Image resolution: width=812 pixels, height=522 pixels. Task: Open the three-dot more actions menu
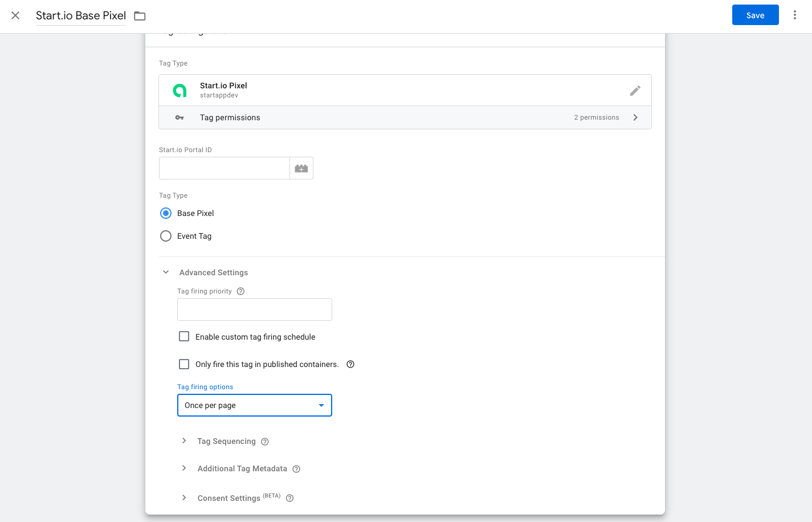click(794, 15)
